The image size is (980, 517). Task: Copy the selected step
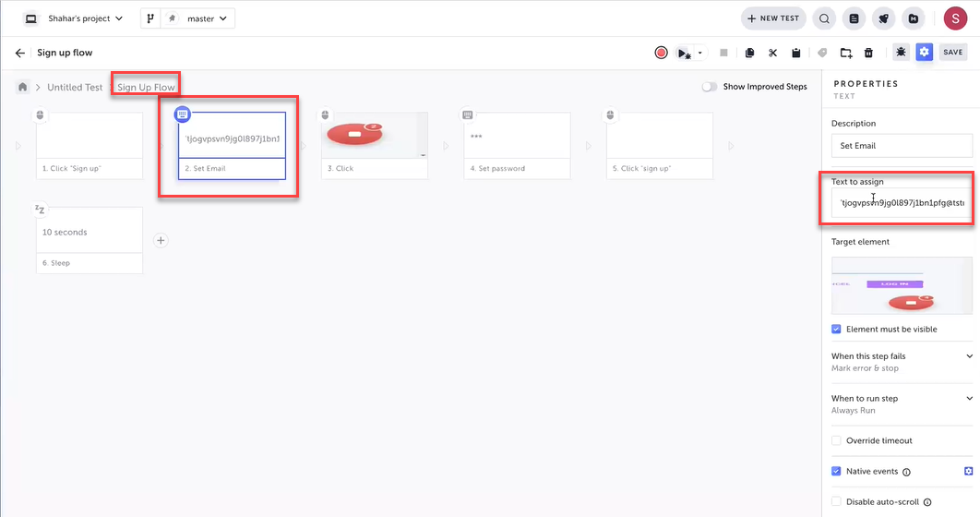[749, 54]
